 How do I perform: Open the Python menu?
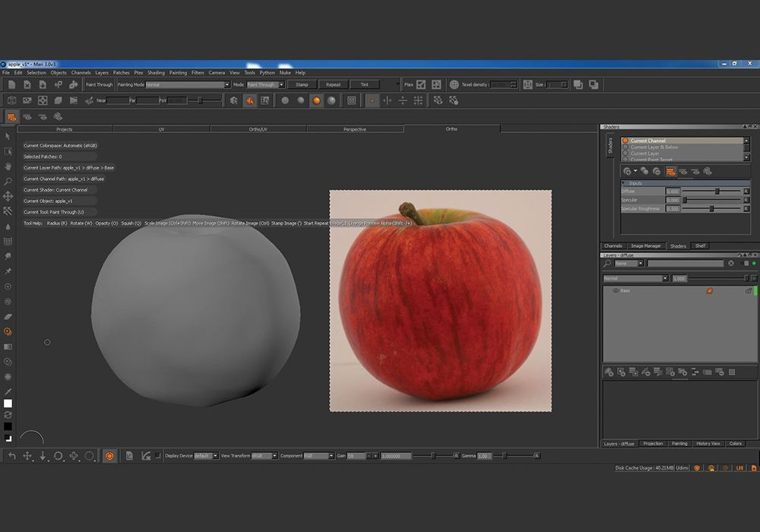click(267, 72)
